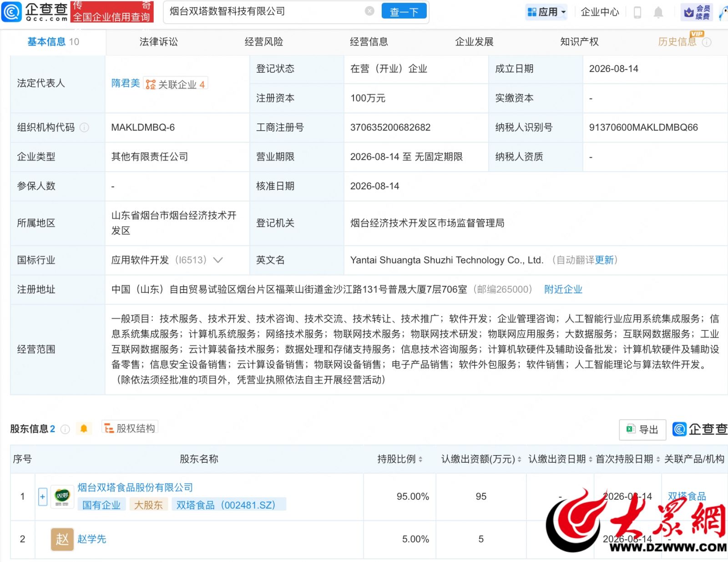Viewport: 728px width, 562px height.
Task: Open shareholder 烟台双塔食品股份有限公司 link
Action: [x=135, y=488]
